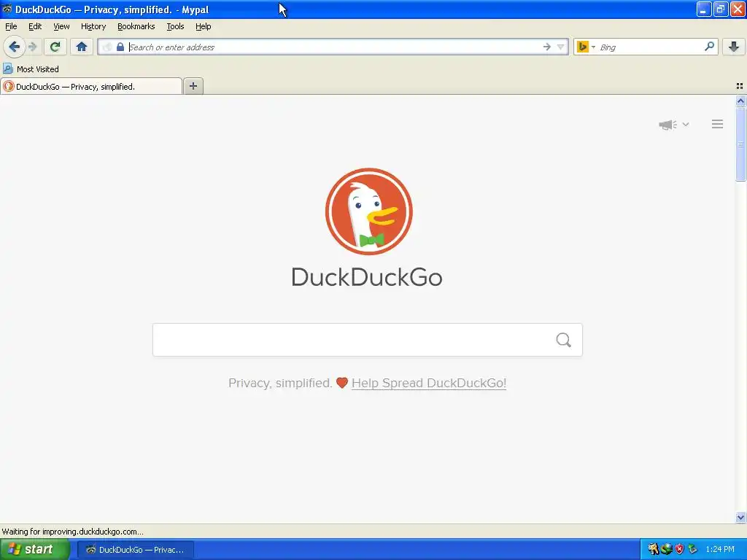Viewport: 747px width, 560px height.
Task: Click the padlock site identity icon
Action: click(x=120, y=47)
